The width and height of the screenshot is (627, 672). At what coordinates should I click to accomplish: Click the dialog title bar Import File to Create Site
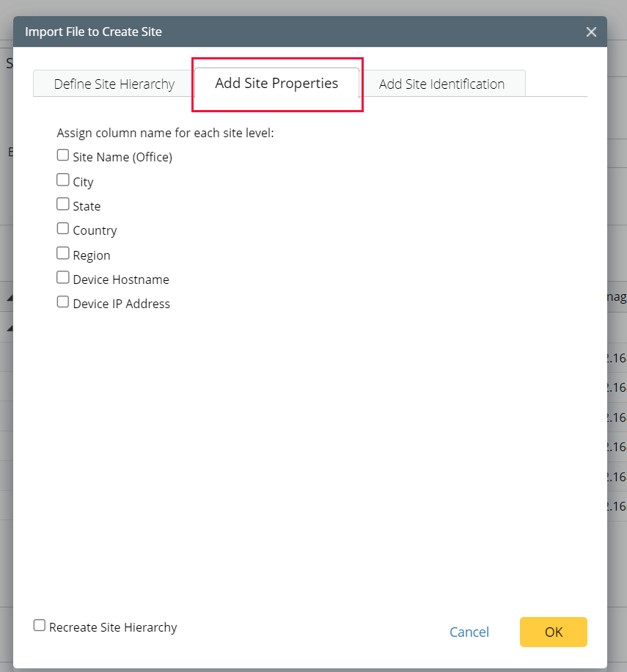coord(94,32)
